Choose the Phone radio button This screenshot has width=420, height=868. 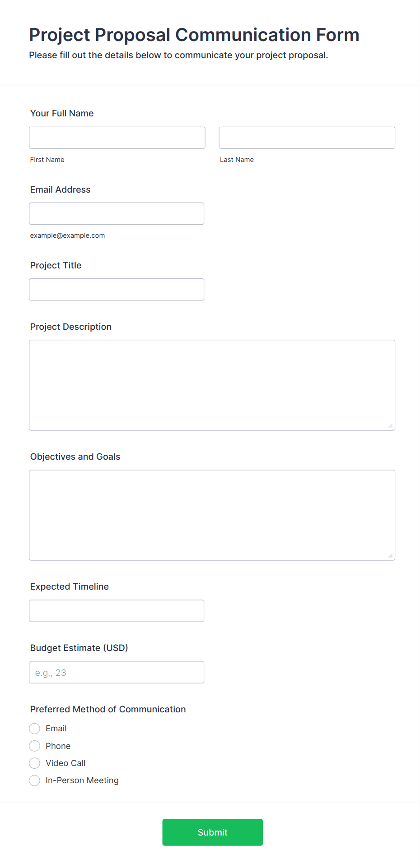tap(35, 746)
